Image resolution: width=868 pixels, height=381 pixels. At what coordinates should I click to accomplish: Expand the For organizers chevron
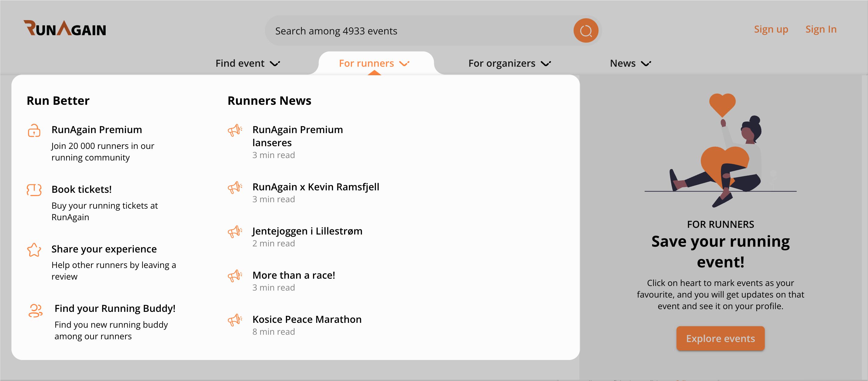click(546, 63)
